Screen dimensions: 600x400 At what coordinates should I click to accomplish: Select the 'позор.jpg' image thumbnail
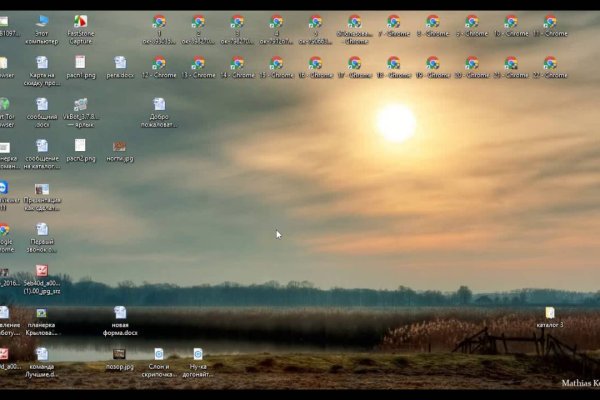tap(119, 354)
